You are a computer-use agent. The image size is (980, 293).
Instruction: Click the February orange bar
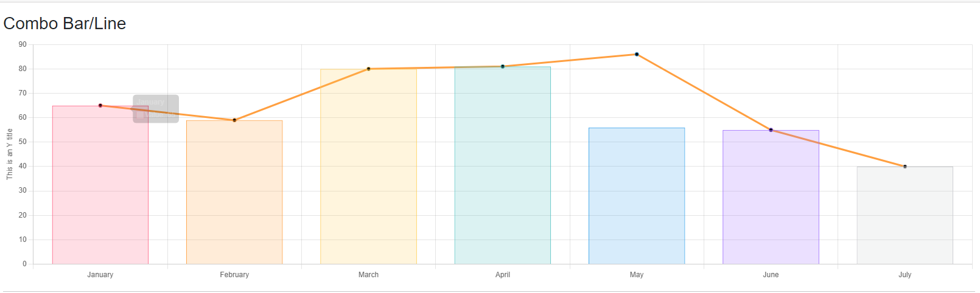234,195
